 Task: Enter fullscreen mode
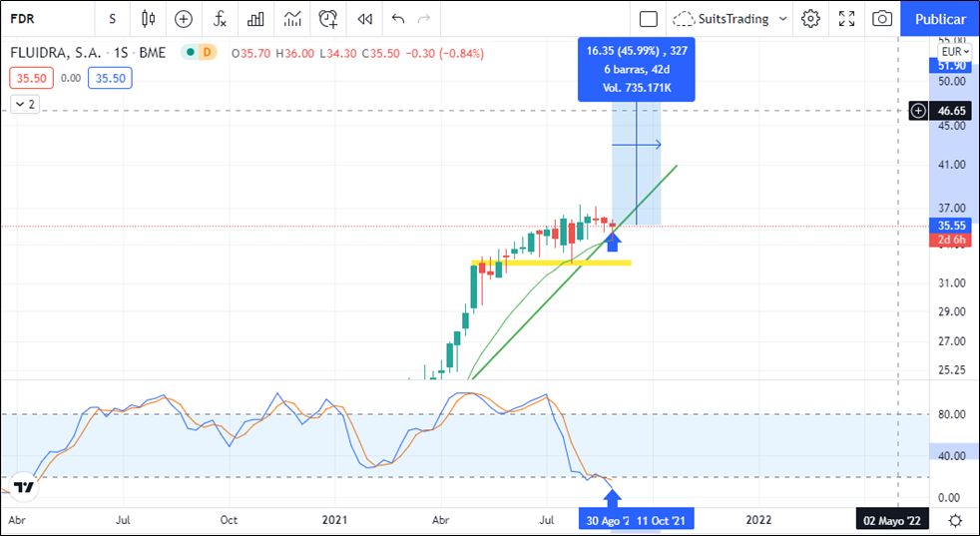tap(846, 19)
